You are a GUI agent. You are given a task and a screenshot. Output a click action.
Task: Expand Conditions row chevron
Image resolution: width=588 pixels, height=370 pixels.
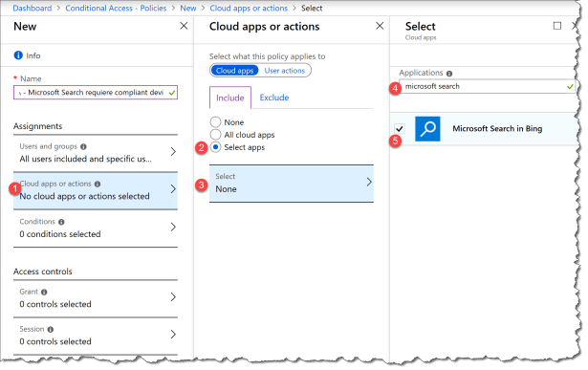pos(173,227)
